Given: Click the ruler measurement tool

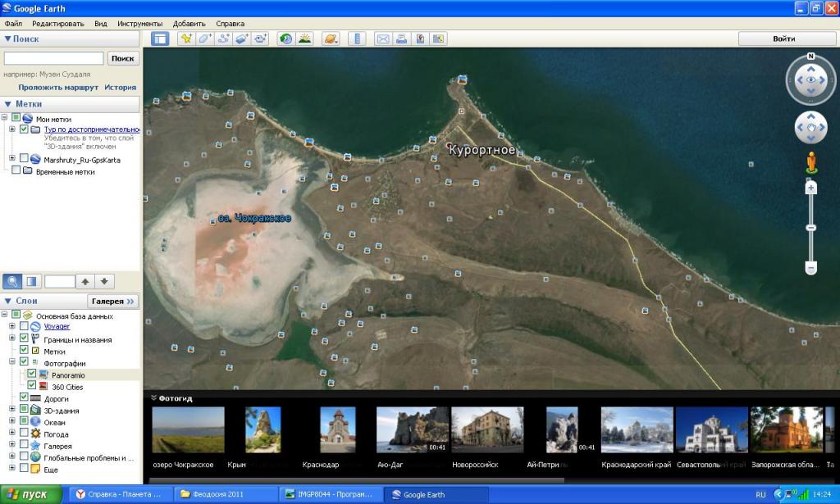Looking at the screenshot, I should 356,39.
